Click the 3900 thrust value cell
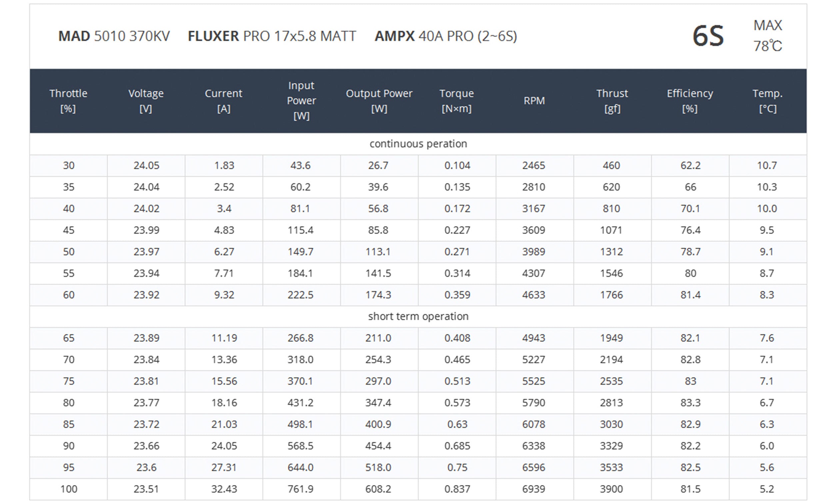Screen dimensions: 833x504 (x=611, y=489)
